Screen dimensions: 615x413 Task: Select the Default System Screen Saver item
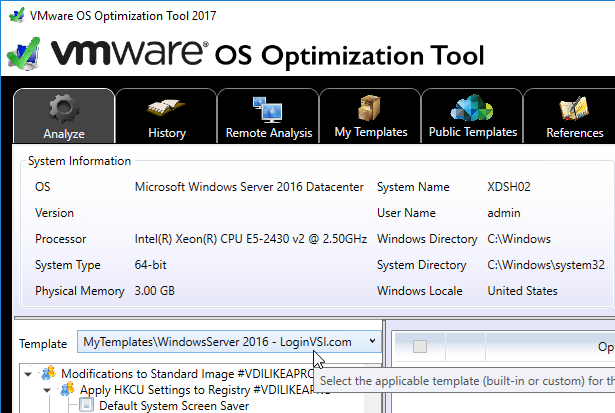click(174, 406)
